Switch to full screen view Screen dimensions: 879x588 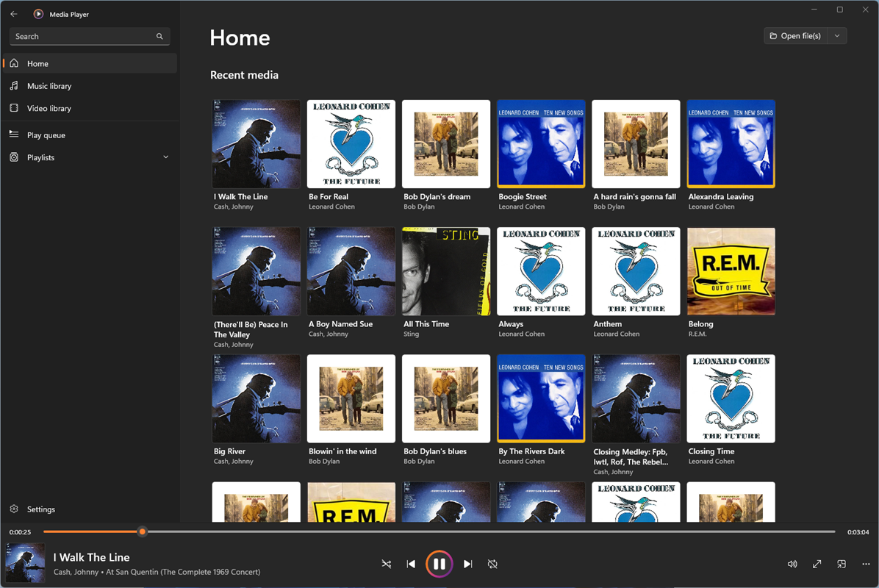[x=817, y=564]
